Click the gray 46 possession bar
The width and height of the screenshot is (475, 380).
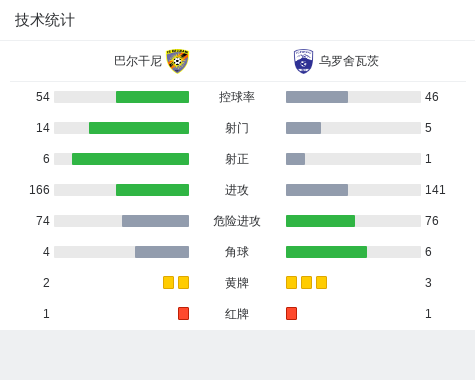(x=317, y=97)
